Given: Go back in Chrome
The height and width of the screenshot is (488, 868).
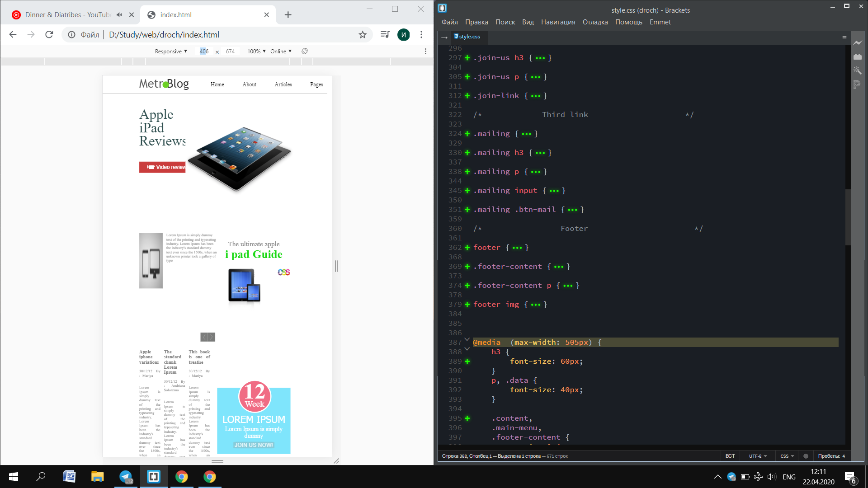Looking at the screenshot, I should click(13, 35).
